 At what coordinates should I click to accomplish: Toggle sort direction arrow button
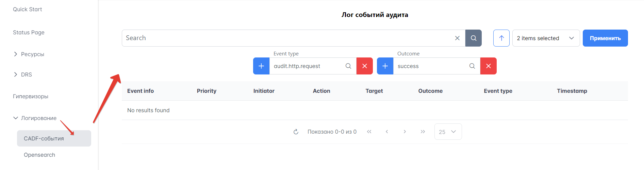pos(501,38)
